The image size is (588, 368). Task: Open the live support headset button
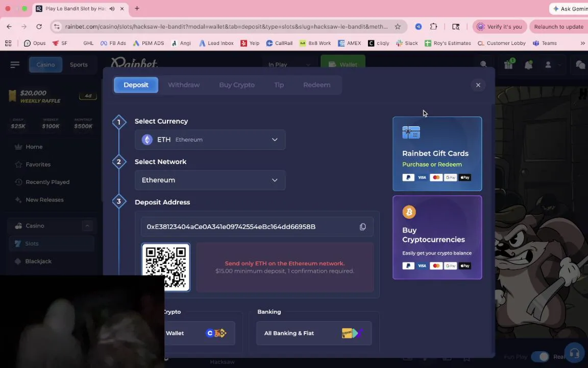coord(574,353)
